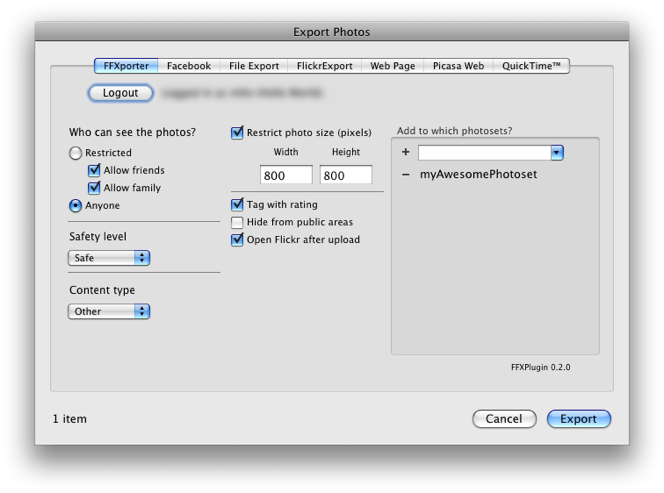The height and width of the screenshot is (493, 664).
Task: Click the Logout button
Action: [x=120, y=93]
